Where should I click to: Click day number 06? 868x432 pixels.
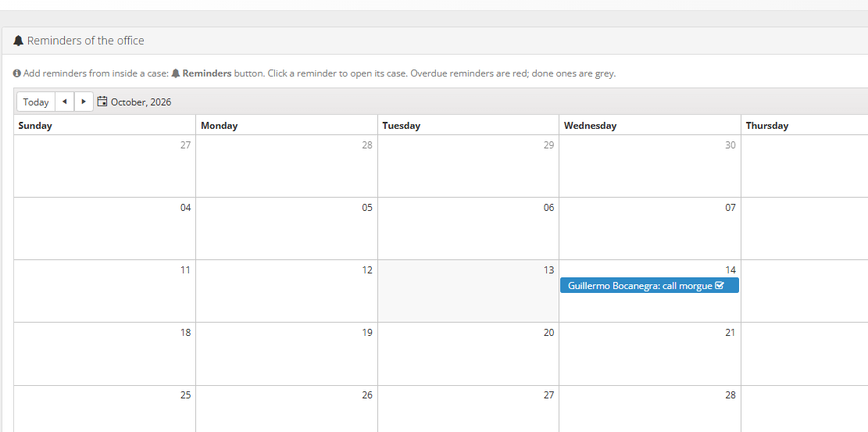click(x=548, y=207)
